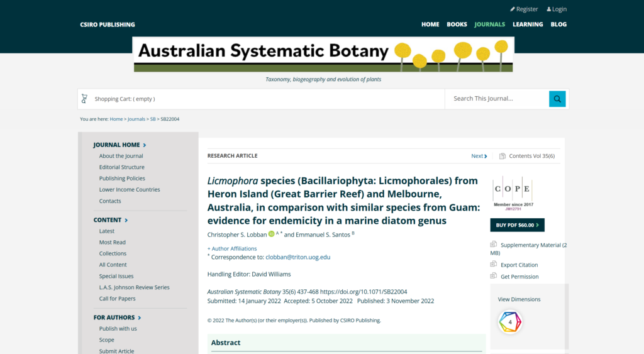This screenshot has width=644, height=354.
Task: Open Scope sidebar link
Action: [x=107, y=340]
